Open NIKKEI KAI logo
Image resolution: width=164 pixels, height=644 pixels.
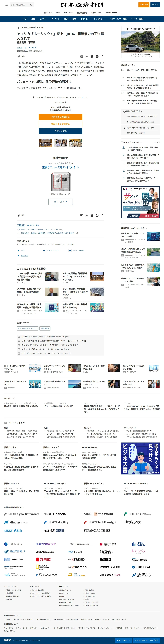(141, 567)
